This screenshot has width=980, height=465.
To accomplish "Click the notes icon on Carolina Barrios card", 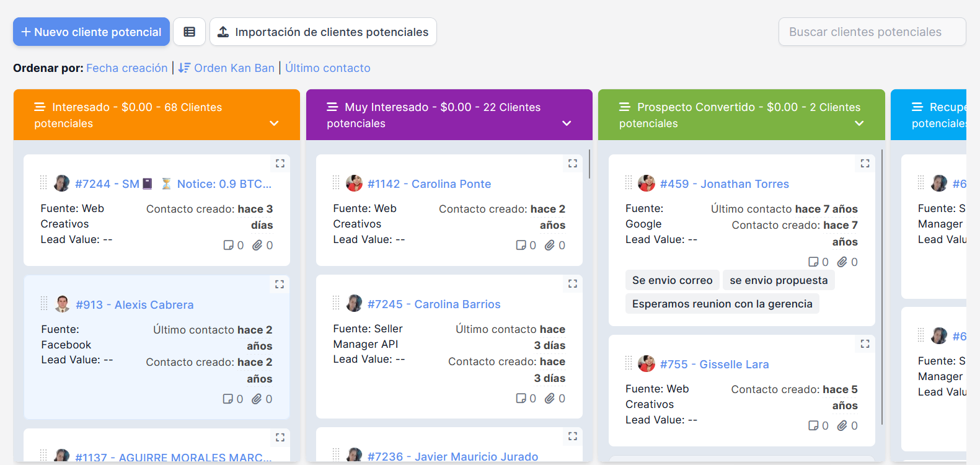I will tap(521, 399).
